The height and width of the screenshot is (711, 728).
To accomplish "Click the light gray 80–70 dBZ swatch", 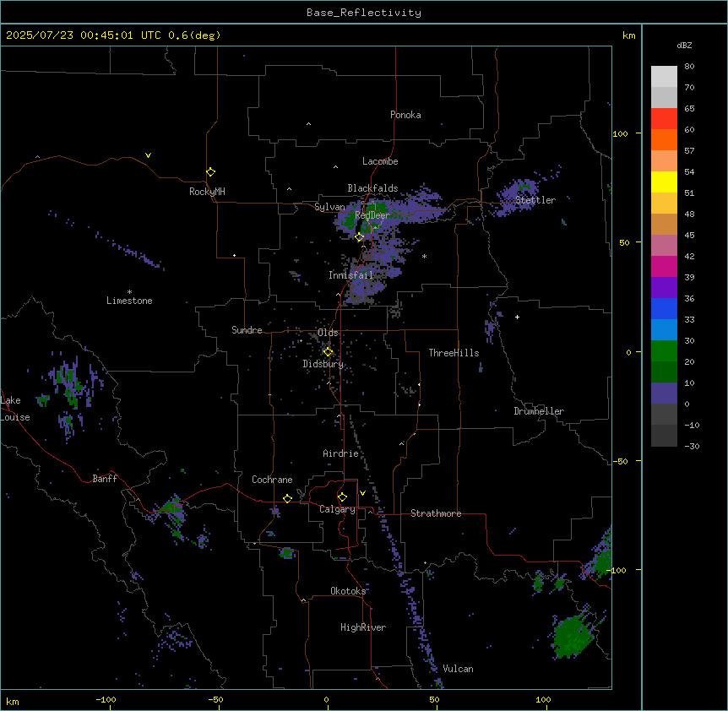I will pos(664,77).
